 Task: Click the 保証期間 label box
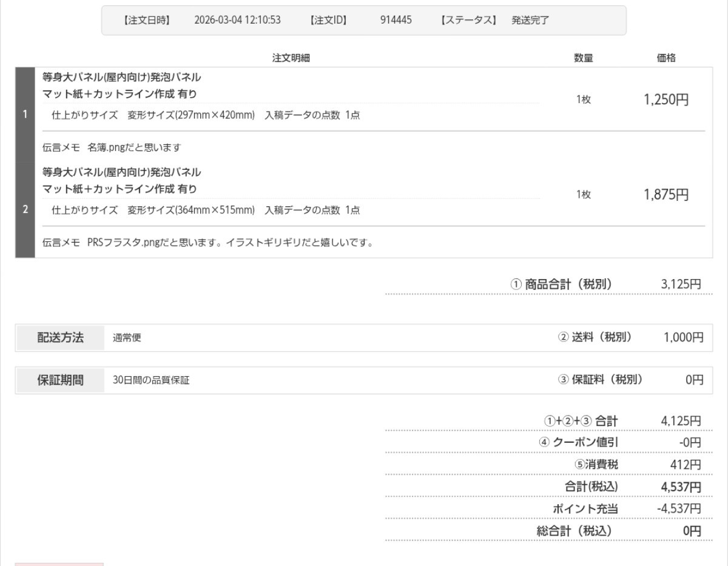[61, 380]
